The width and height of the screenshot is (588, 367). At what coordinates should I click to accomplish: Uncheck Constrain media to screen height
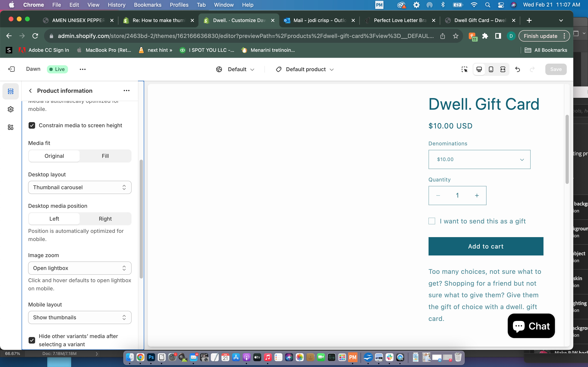tap(32, 125)
